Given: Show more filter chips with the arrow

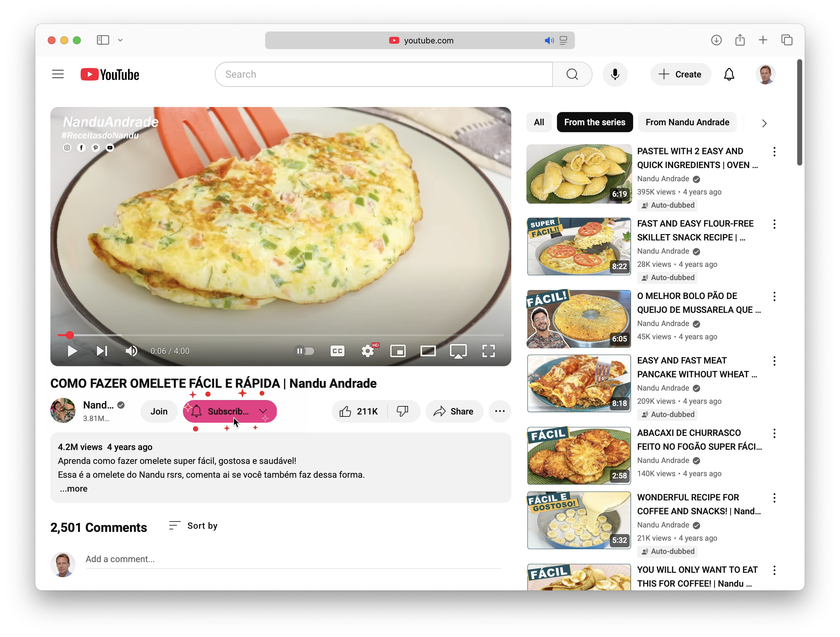Looking at the screenshot, I should [x=764, y=123].
